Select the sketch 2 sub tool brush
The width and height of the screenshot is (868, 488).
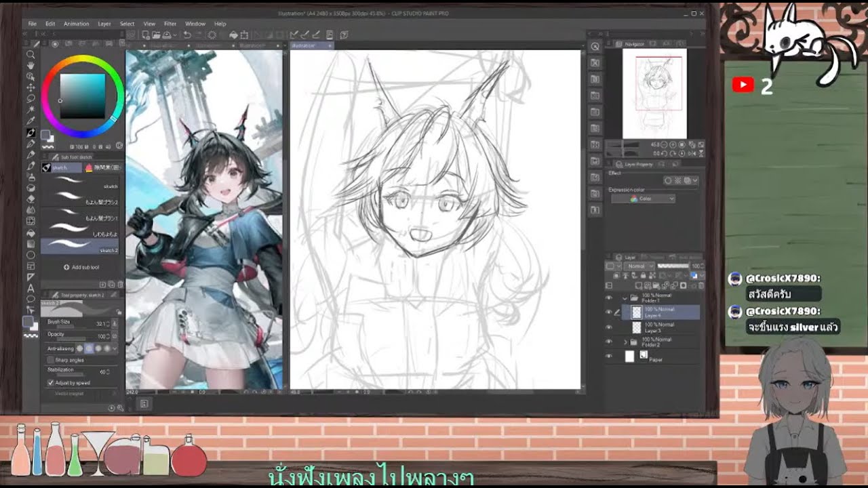tap(80, 246)
